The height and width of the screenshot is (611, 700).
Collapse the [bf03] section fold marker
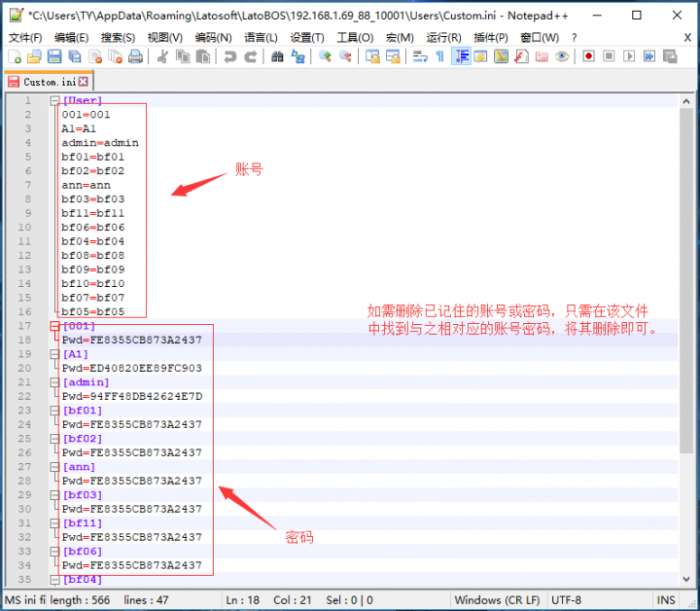tap(54, 495)
